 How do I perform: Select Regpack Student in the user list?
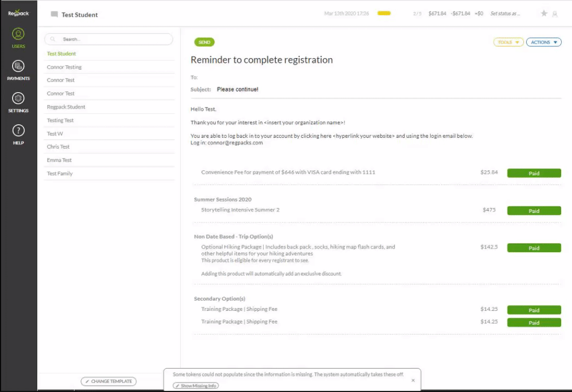point(66,107)
